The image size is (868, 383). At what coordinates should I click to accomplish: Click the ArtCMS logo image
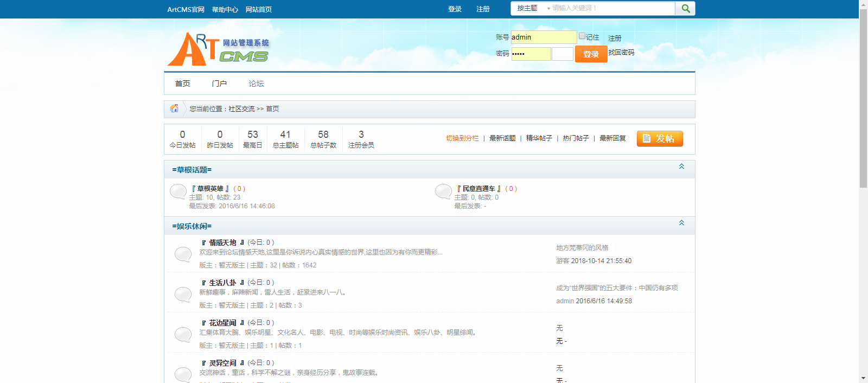pyautogui.click(x=218, y=49)
